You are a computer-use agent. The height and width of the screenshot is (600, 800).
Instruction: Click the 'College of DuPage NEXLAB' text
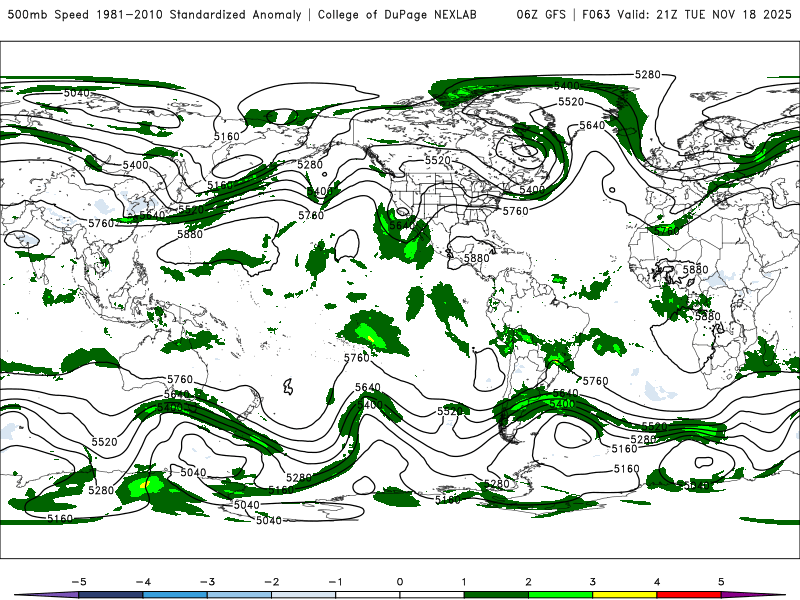click(x=397, y=14)
